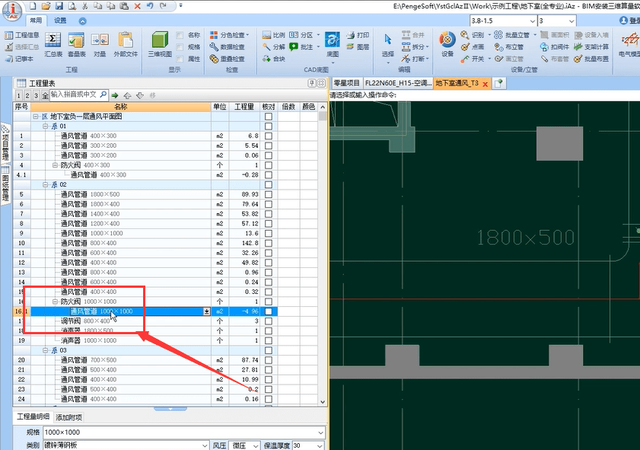Image resolution: width=640 pixels, height=450 pixels.
Task: Activate the 选择 selection arrow tool
Action: click(x=388, y=45)
